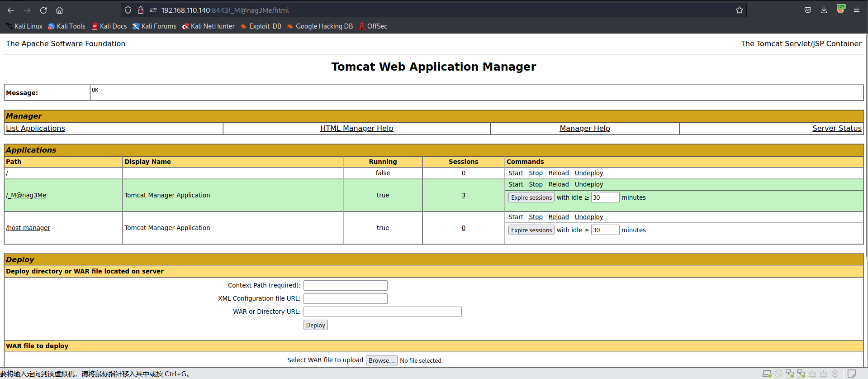Focus the WAR or Directory URL field
Image resolution: width=868 pixels, height=379 pixels.
383,312
